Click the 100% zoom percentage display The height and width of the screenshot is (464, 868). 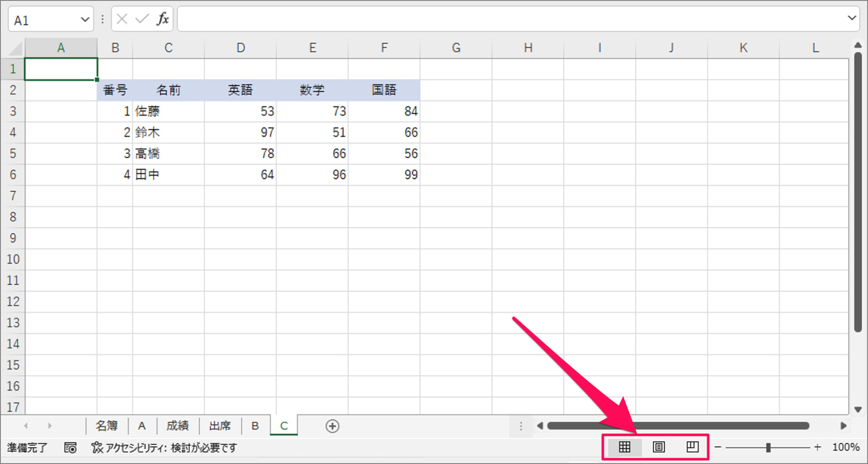(846, 447)
